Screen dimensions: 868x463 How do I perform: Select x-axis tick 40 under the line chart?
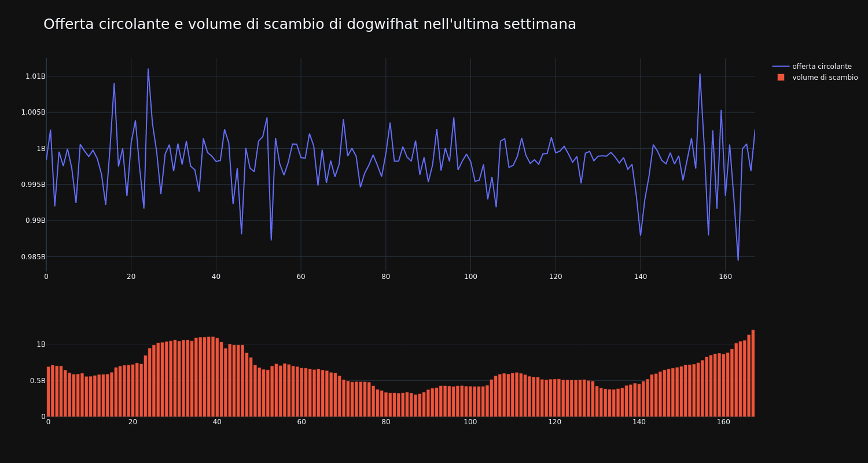click(216, 277)
